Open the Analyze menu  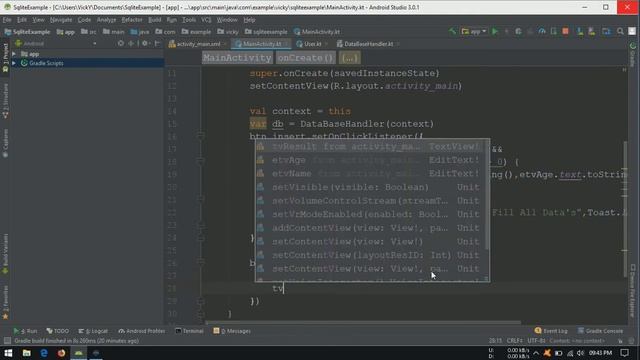click(x=106, y=20)
